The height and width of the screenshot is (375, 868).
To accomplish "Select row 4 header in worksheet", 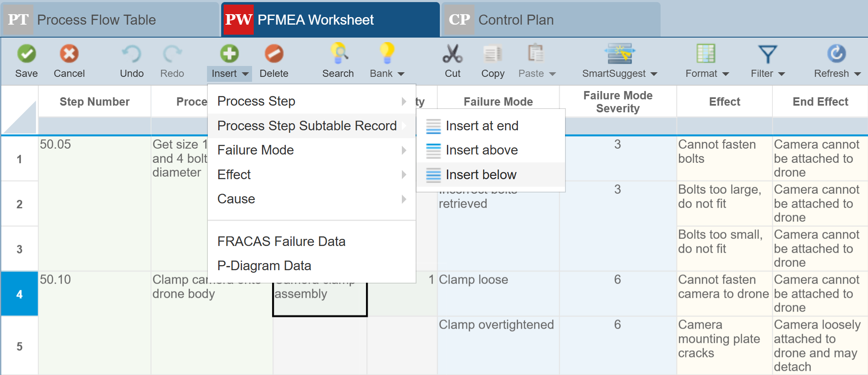I will pos(19,294).
